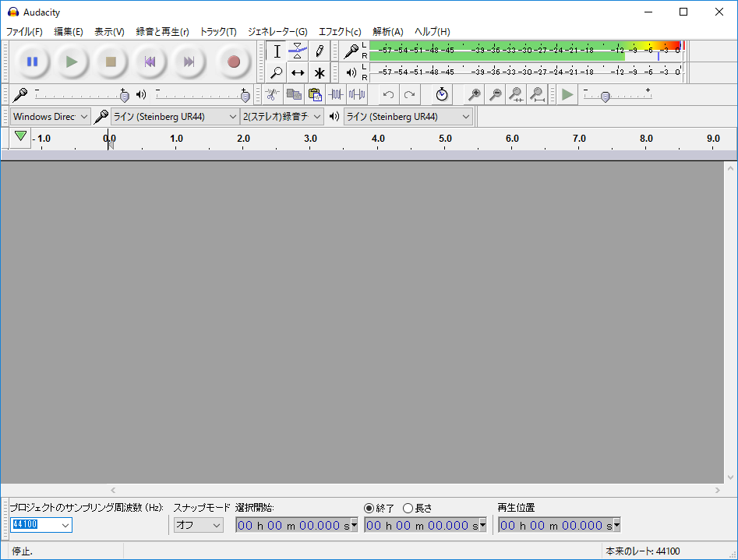Select the Zoom (magnifier) tool
This screenshot has width=738, height=560.
[276, 72]
